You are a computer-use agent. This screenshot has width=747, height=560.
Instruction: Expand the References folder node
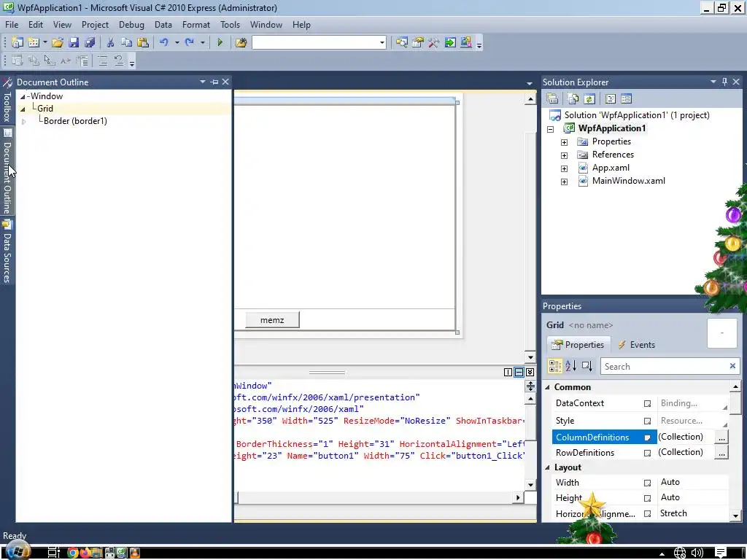(x=564, y=155)
